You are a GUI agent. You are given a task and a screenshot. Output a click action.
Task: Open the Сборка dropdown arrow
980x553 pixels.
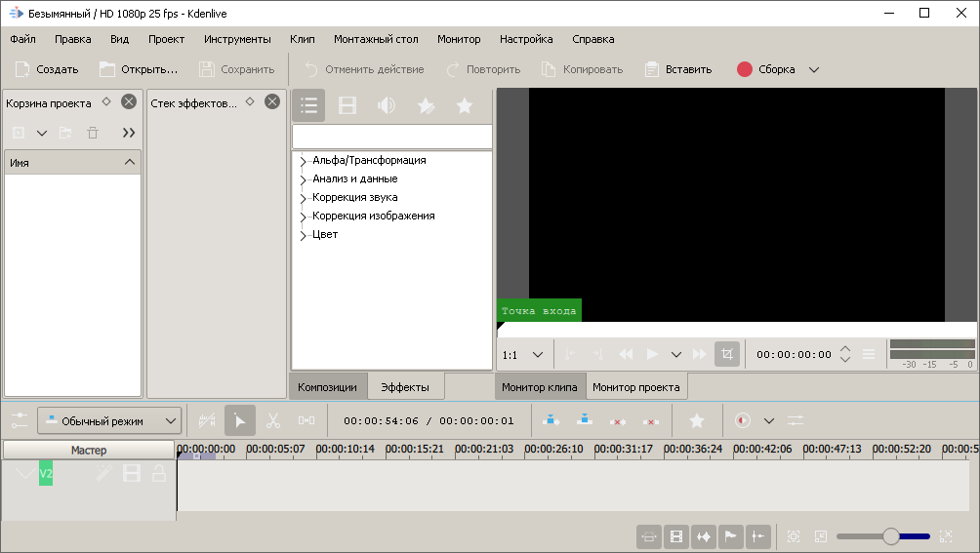pyautogui.click(x=814, y=69)
